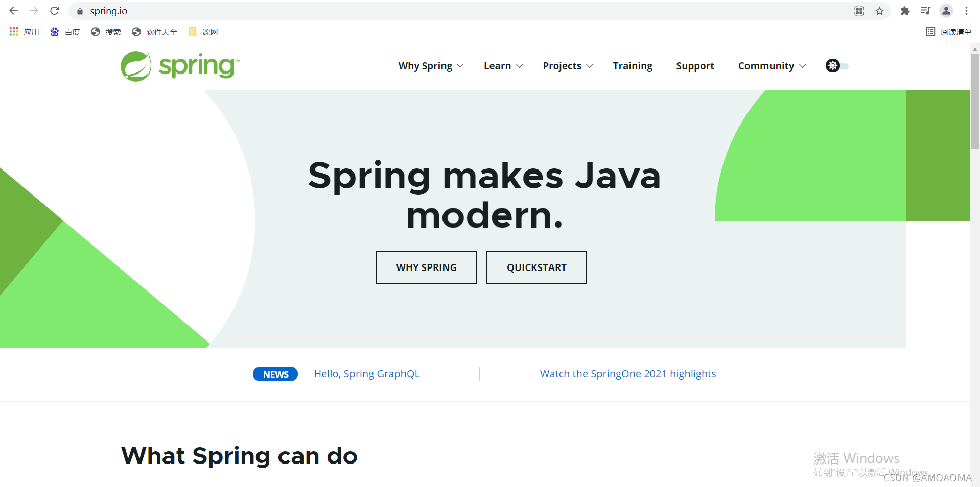Click the browser back arrow
The image size is (980, 487).
(x=14, y=11)
